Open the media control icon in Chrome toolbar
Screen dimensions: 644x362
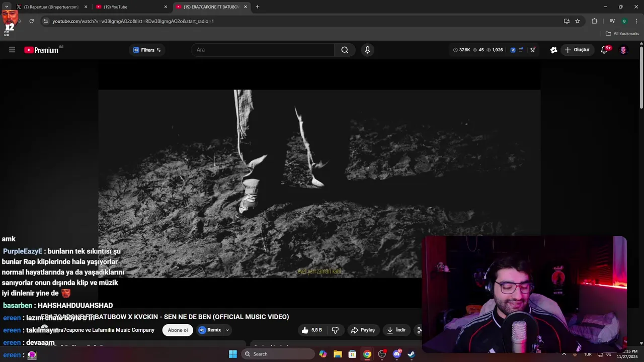click(612, 21)
